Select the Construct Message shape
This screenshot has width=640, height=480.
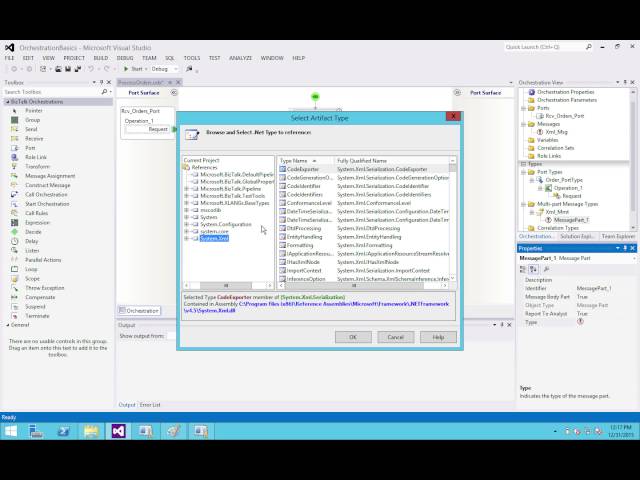47,185
